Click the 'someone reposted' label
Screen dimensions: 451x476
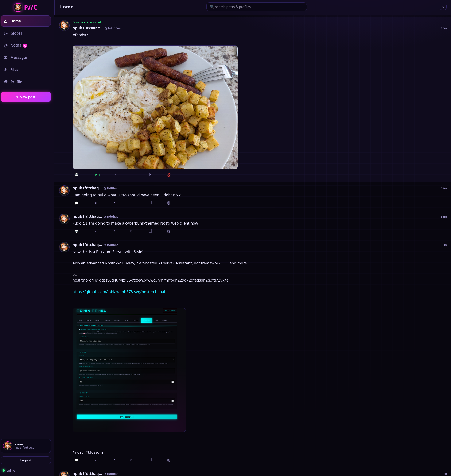(86, 22)
